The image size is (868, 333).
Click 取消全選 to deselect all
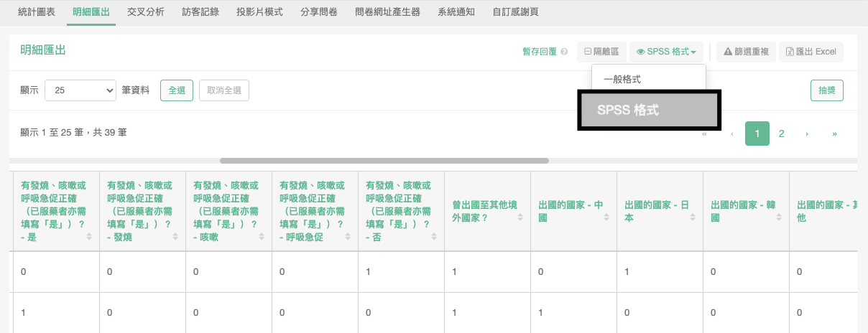click(224, 90)
